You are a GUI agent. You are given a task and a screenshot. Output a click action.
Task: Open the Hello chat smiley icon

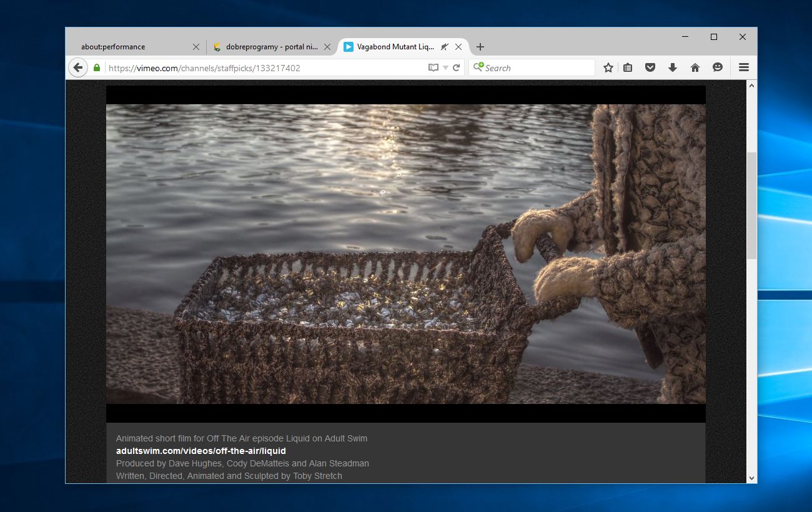point(718,67)
